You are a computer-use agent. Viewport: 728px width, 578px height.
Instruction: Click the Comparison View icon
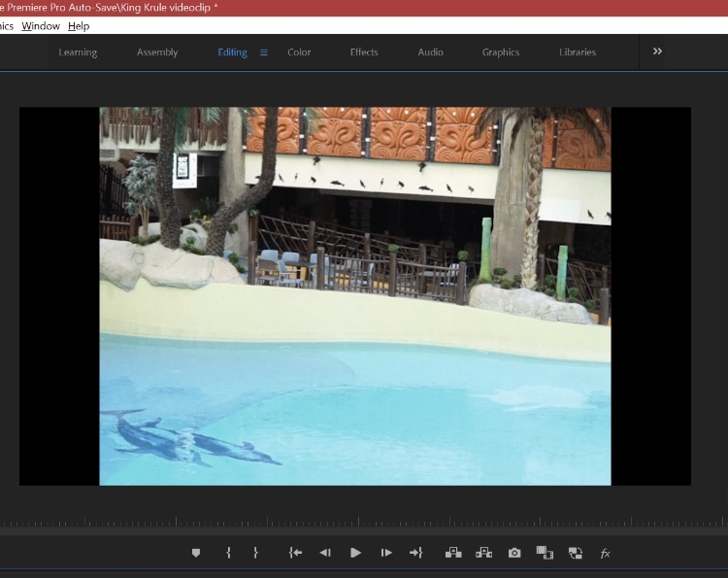545,553
